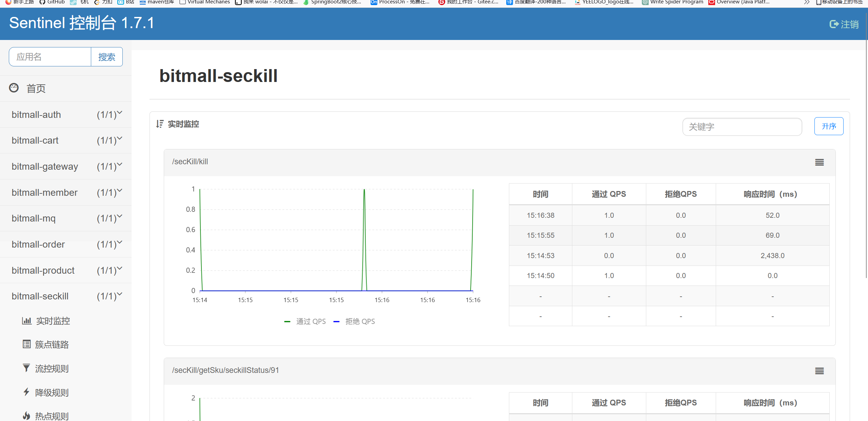Go to 首页 in sidebar
868x421 pixels.
coord(36,88)
